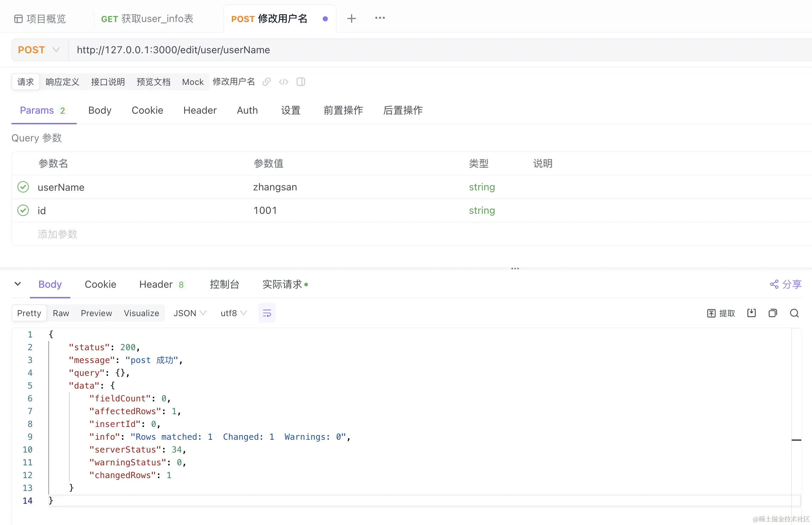Open the generate code icon
The width and height of the screenshot is (812, 525).
(283, 82)
